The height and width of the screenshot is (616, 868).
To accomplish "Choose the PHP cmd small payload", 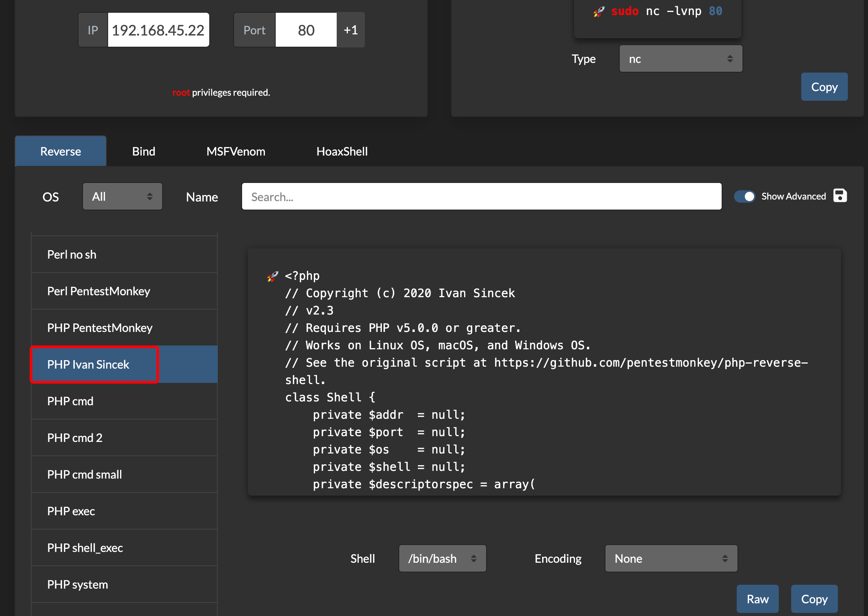I will 85,474.
